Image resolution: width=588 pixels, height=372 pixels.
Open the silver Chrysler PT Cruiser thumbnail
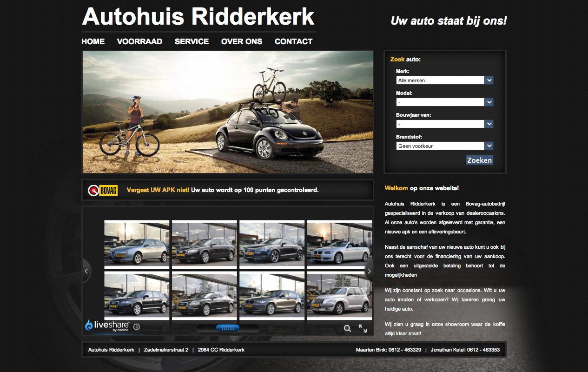pos(340,296)
